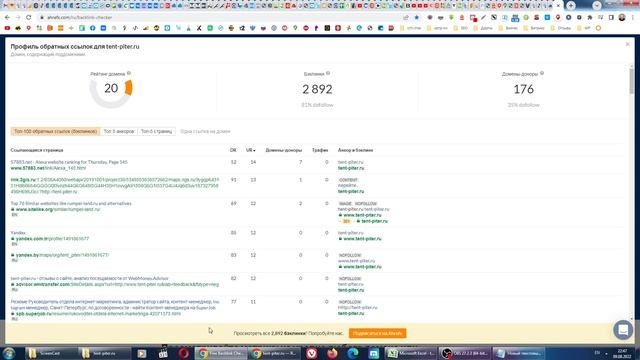Click the 176 referring domains count

pos(523,89)
